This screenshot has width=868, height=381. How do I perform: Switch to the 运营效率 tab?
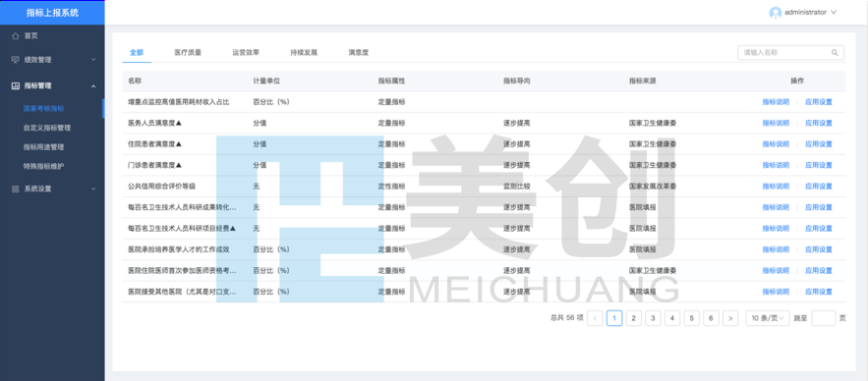click(246, 52)
